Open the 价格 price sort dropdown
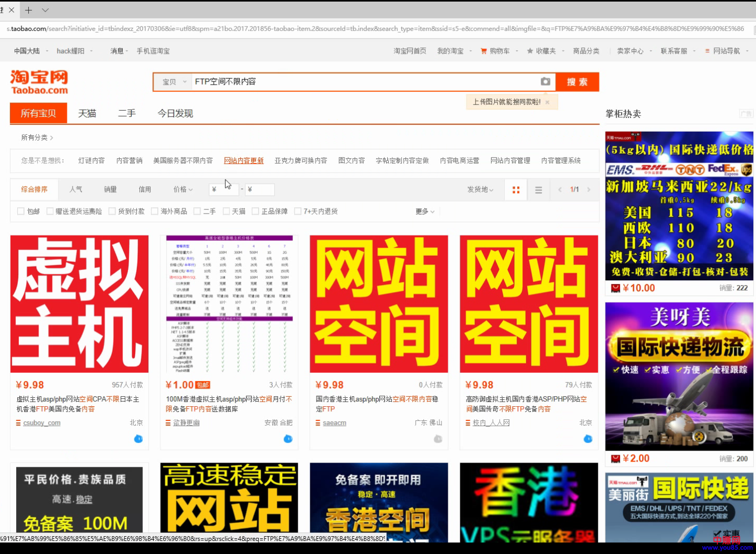Image resolution: width=756 pixels, height=554 pixels. pyautogui.click(x=182, y=190)
